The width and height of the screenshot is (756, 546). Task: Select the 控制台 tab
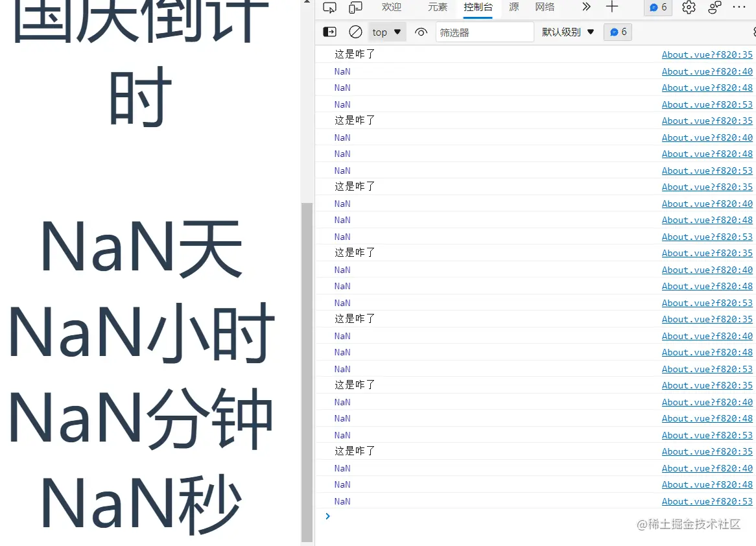click(478, 7)
